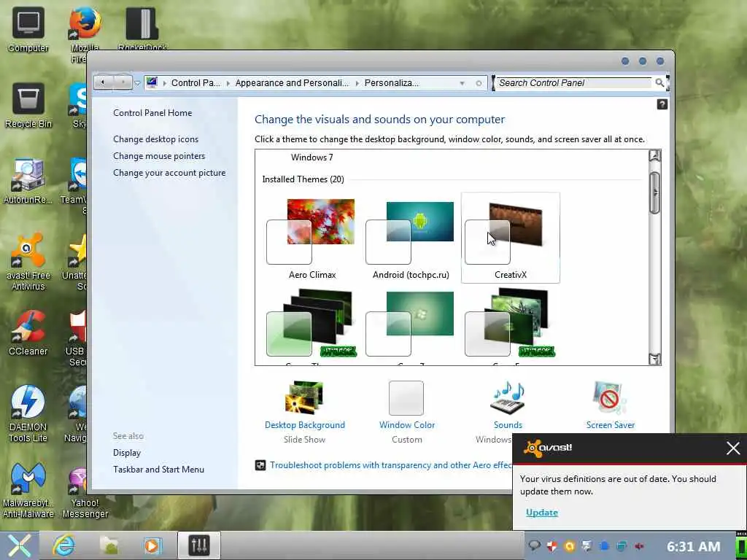Expand arrow after Control Pa... breadcrumb
The height and width of the screenshot is (560, 747).
click(228, 83)
